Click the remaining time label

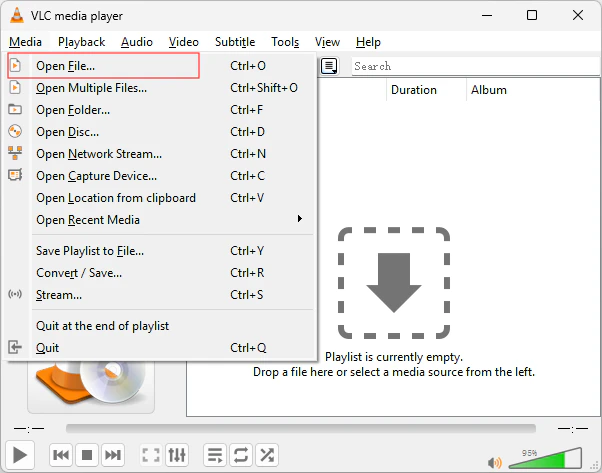coord(572,428)
